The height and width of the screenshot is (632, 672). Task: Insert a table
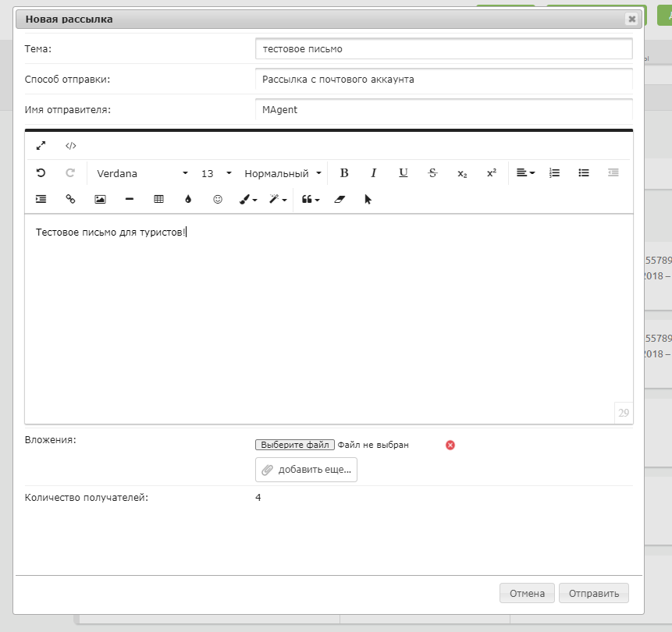159,199
